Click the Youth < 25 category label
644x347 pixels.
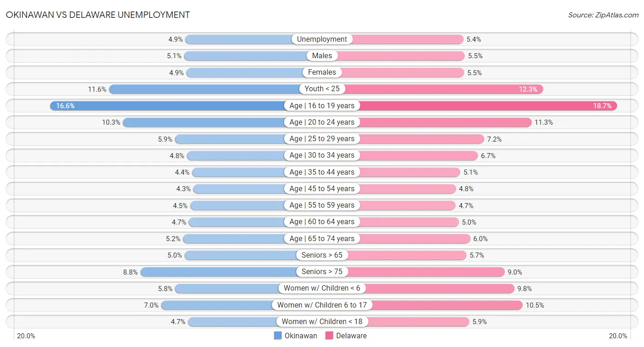[322, 89]
